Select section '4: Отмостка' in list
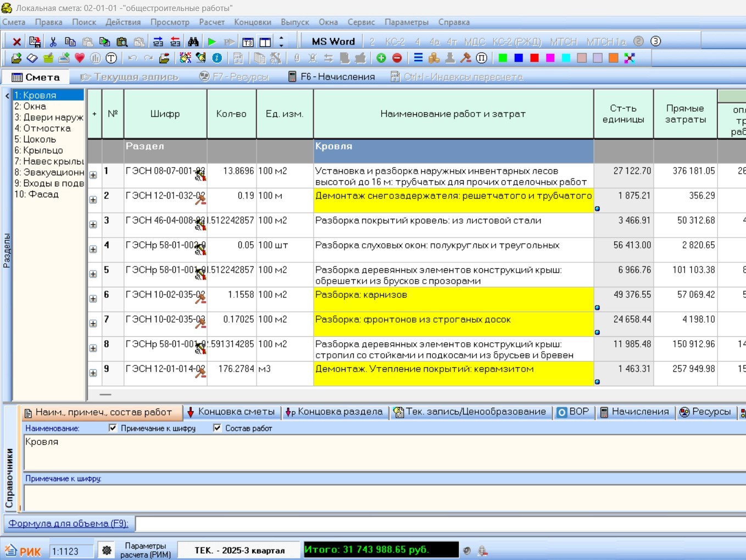This screenshot has width=746, height=560. coord(43,129)
